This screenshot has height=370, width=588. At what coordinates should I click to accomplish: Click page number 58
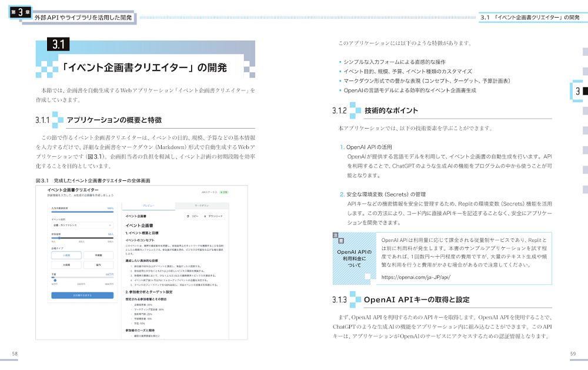[15, 354]
